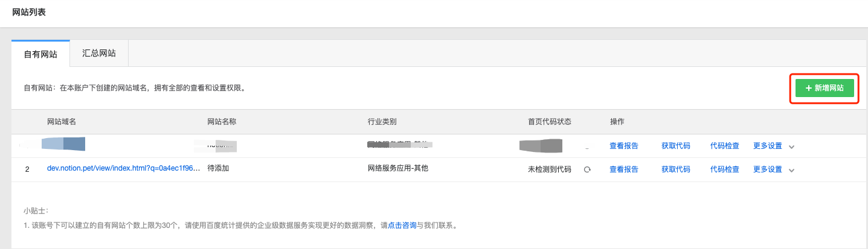Click the 首页代码状态 column header
This screenshot has width=868, height=249.
coord(550,121)
